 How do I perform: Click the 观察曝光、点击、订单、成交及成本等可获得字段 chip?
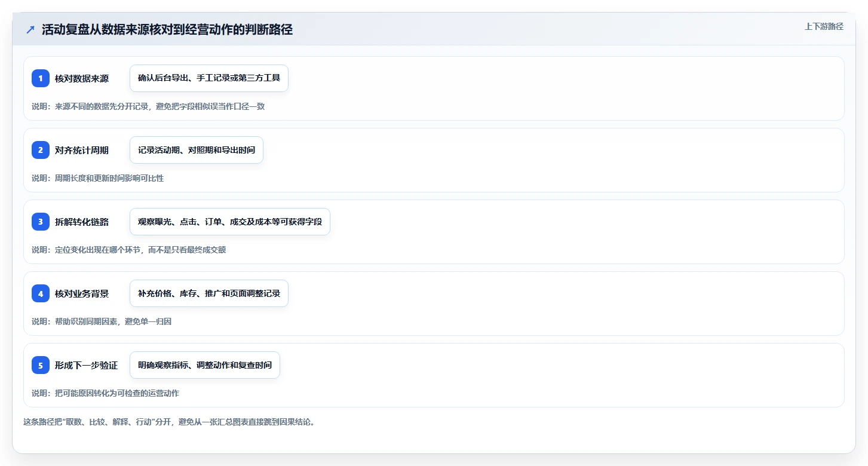pos(230,222)
